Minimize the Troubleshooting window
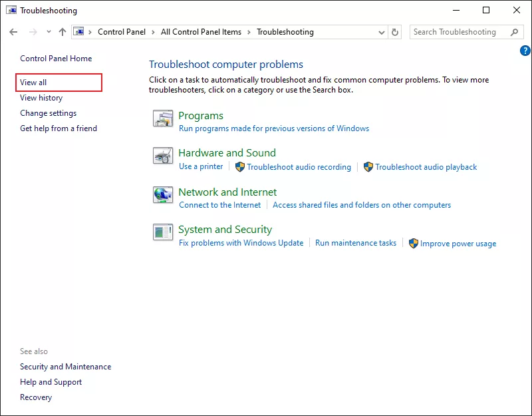Viewport: 532px width, 416px height. point(456,10)
